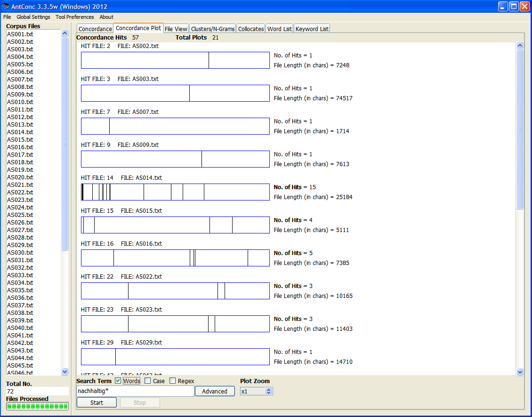Open Advanced search options

[x=214, y=391]
